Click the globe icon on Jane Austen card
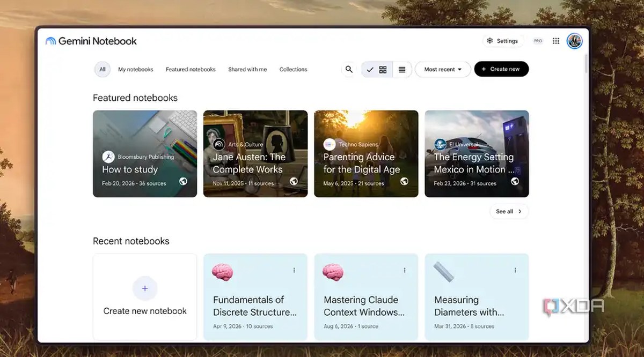 click(x=294, y=182)
